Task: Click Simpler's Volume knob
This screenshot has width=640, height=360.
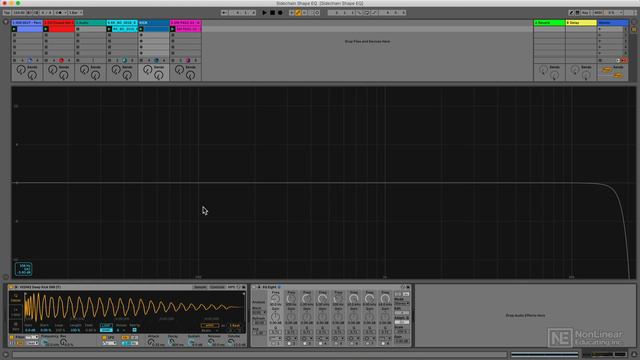Action: (x=230, y=342)
